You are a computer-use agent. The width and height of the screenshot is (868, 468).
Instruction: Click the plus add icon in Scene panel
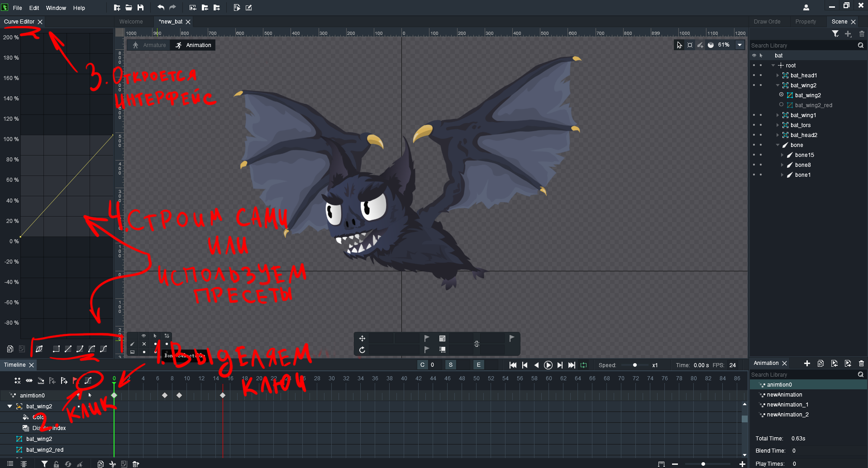[x=848, y=34]
